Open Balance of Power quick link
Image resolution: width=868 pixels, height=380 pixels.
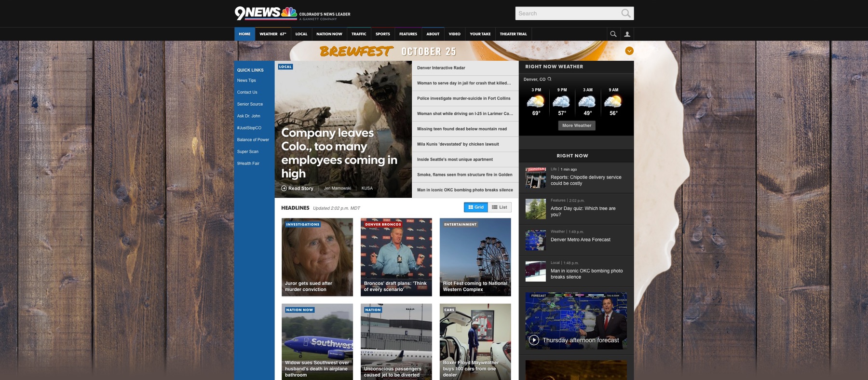tap(253, 140)
